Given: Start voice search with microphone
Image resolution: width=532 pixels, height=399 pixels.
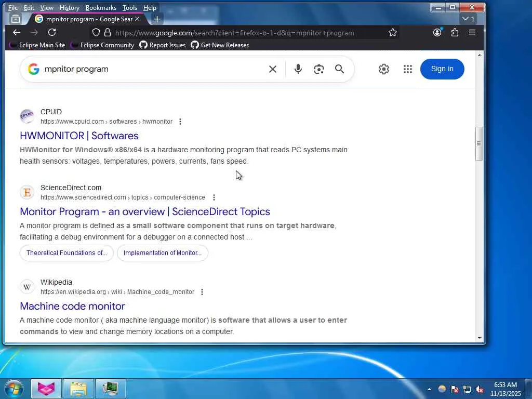Looking at the screenshot, I should (x=298, y=69).
